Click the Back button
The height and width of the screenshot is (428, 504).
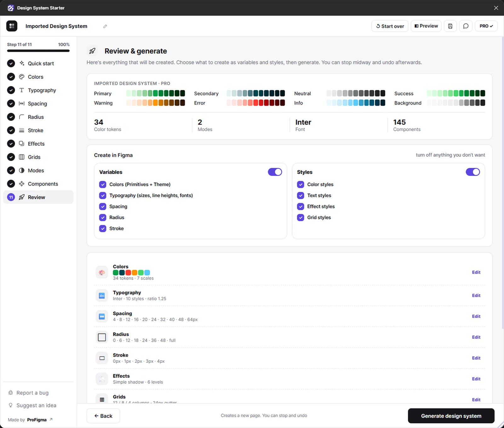click(x=103, y=416)
